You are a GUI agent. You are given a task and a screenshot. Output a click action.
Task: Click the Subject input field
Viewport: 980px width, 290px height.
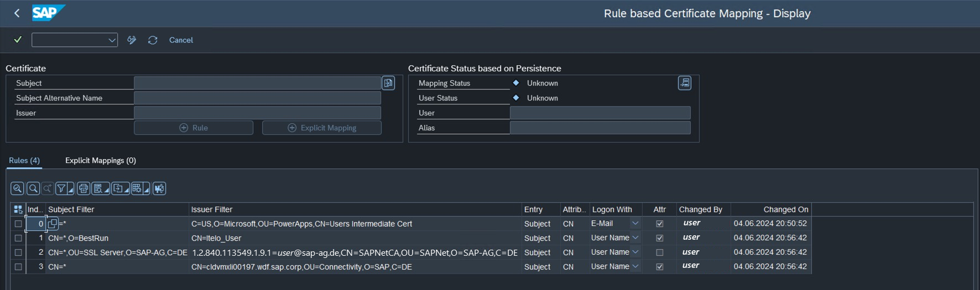coord(257,83)
